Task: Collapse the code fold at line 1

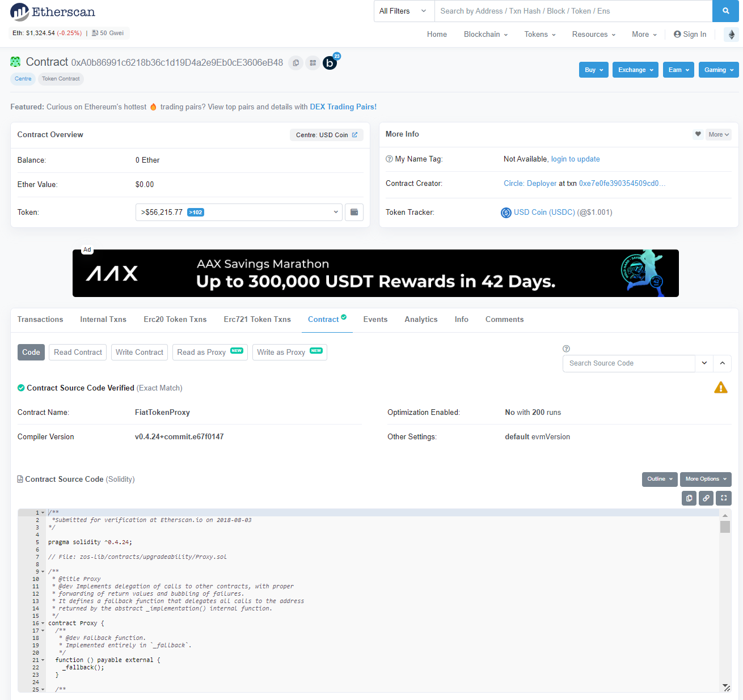Action: (43, 513)
